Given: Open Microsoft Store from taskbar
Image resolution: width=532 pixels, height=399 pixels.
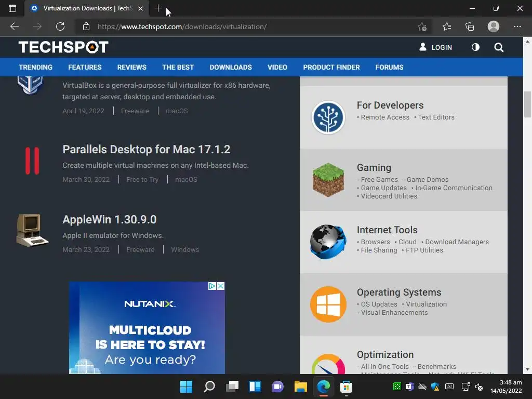Looking at the screenshot, I should pyautogui.click(x=346, y=387).
